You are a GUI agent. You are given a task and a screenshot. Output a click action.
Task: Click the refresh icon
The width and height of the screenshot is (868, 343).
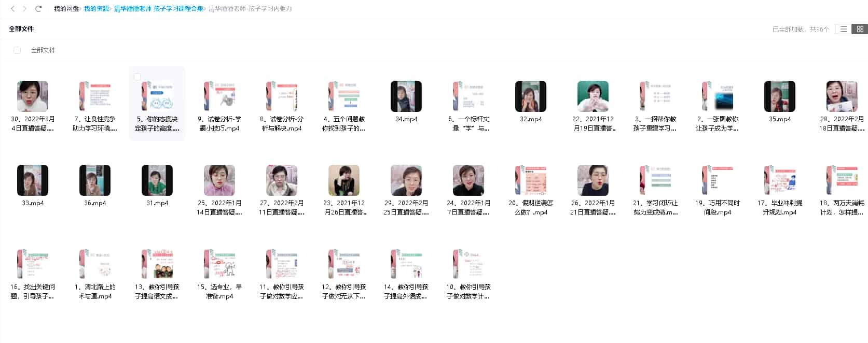[x=38, y=9]
